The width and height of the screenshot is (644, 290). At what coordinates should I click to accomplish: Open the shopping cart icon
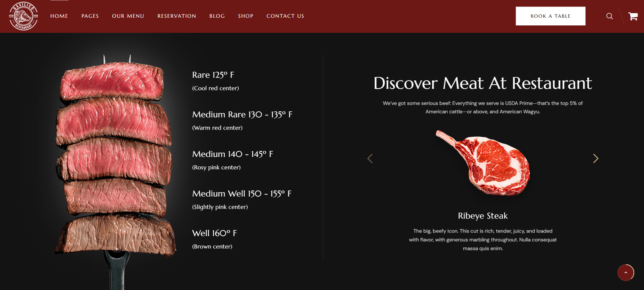[633, 16]
